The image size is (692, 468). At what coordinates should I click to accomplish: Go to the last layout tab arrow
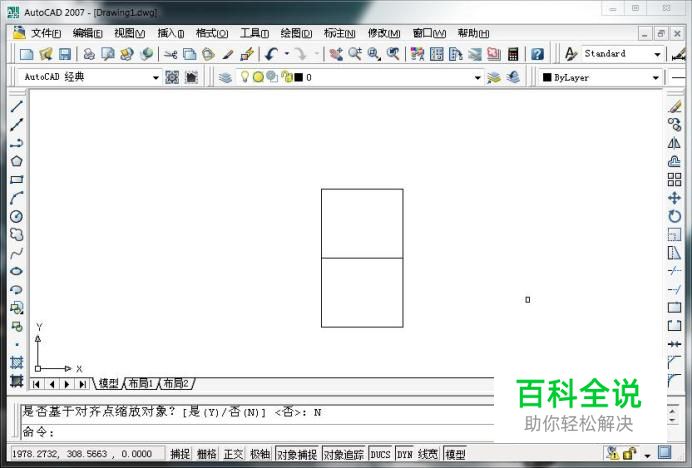[82, 384]
